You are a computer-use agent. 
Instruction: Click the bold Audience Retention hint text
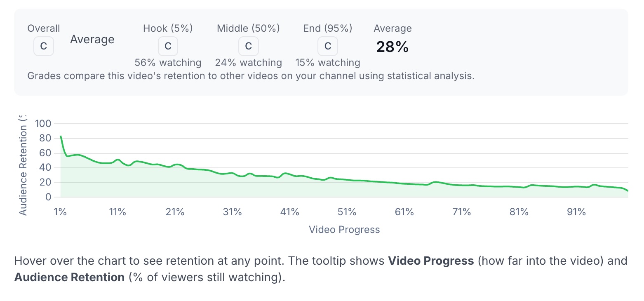coord(69,277)
